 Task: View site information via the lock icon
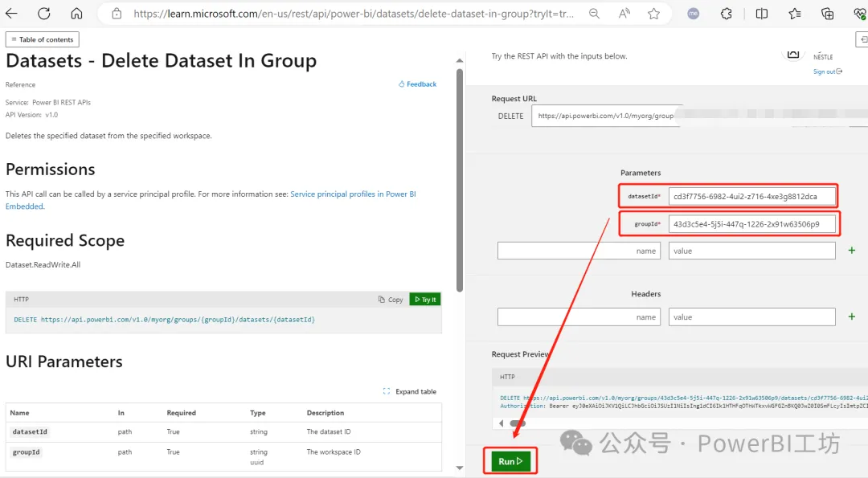tap(117, 14)
